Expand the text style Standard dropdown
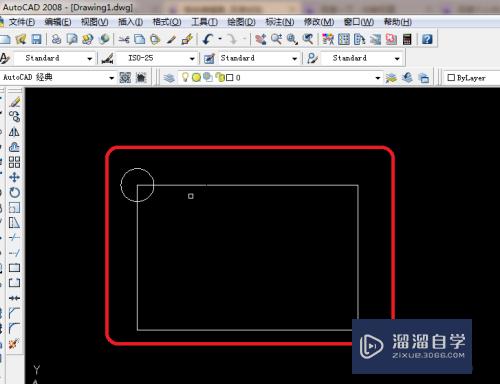This screenshot has height=384, width=500. click(x=89, y=59)
